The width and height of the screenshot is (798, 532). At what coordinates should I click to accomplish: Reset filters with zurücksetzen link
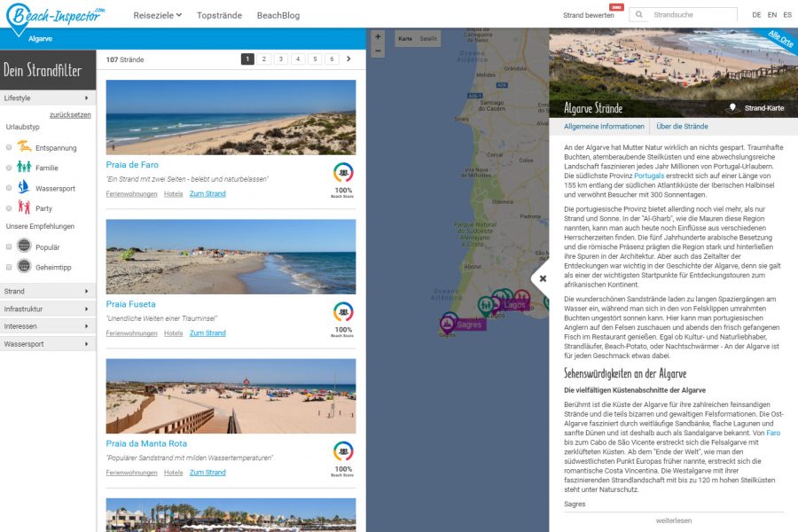coord(70,114)
